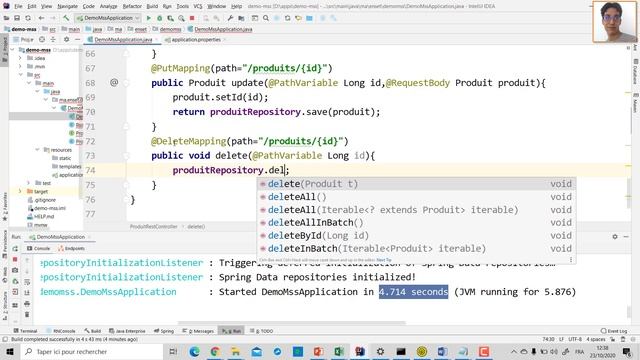Run DemoMssApplication with green play button

point(149,18)
